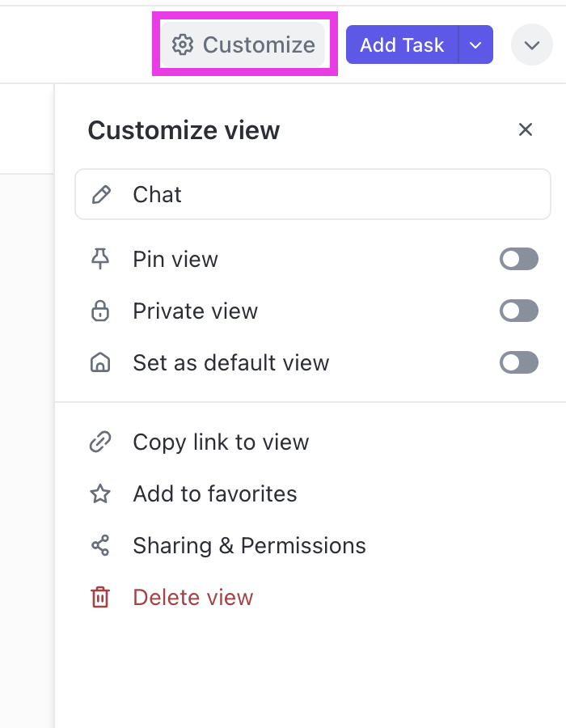This screenshot has width=566, height=728.
Task: Open the dropdown arrow beside Add Task
Action: (476, 45)
